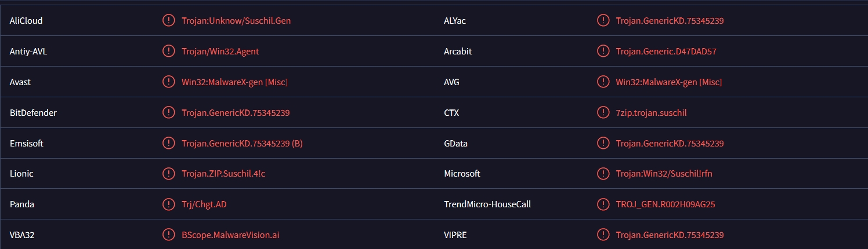
Task: Click the alert icon for Microsoft detection
Action: point(603,174)
